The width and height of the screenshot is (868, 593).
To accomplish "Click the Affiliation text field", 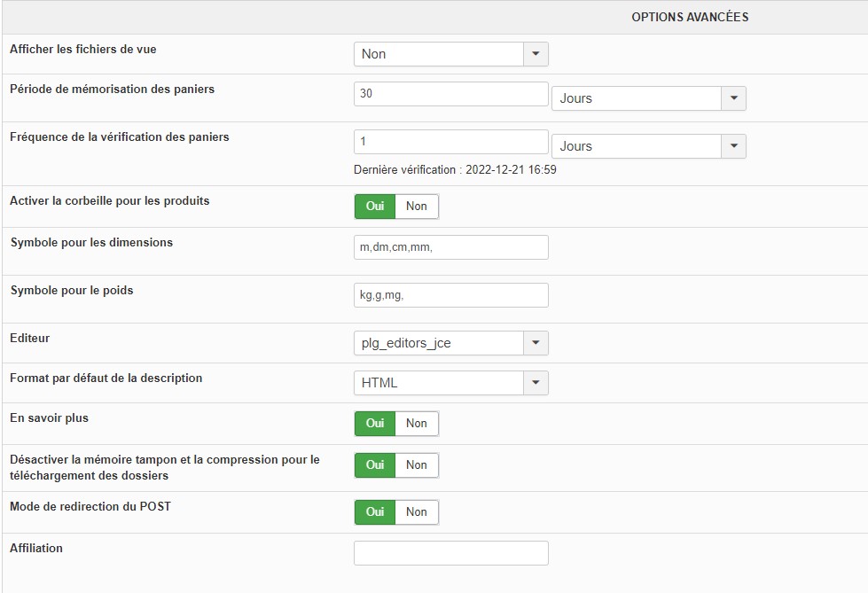I will coord(450,553).
